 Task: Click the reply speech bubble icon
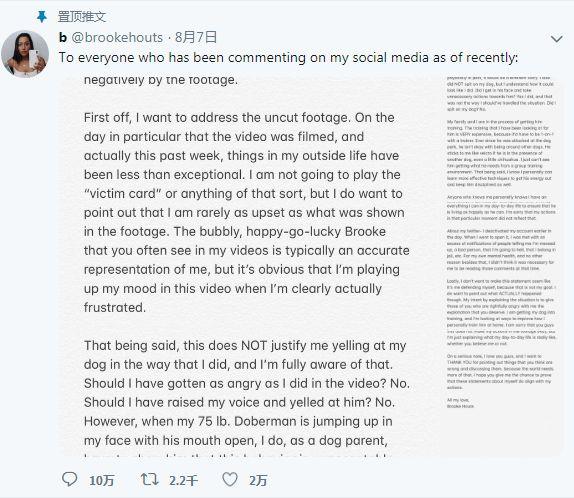point(69,479)
